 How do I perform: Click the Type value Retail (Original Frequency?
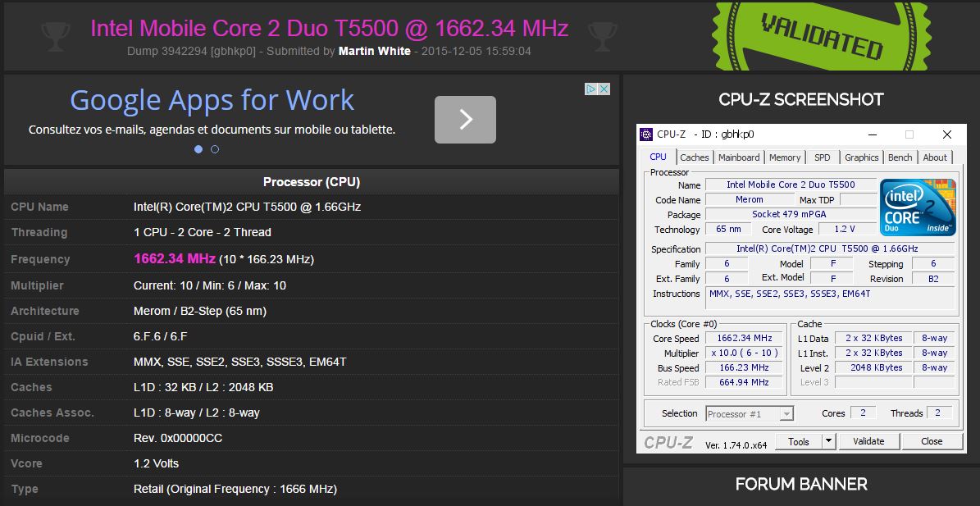tap(235, 489)
